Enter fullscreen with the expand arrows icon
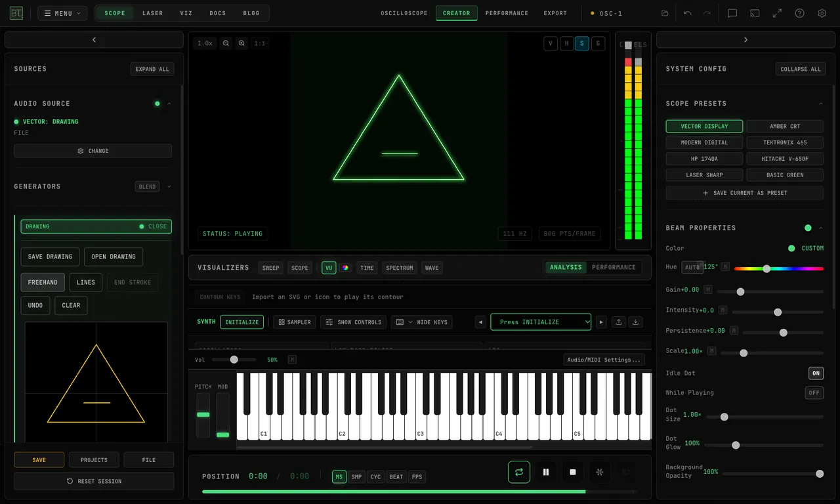Viewport: 840px width, 504px height. point(777,13)
